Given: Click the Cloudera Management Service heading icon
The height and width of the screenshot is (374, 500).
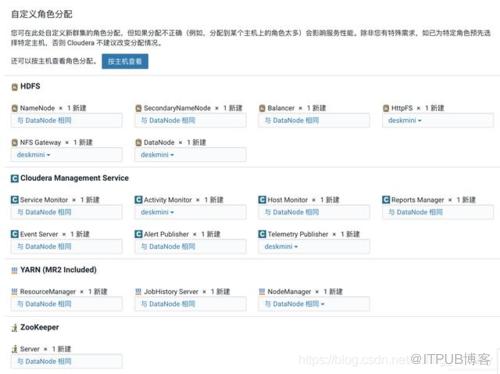Looking at the screenshot, I should [x=15, y=179].
